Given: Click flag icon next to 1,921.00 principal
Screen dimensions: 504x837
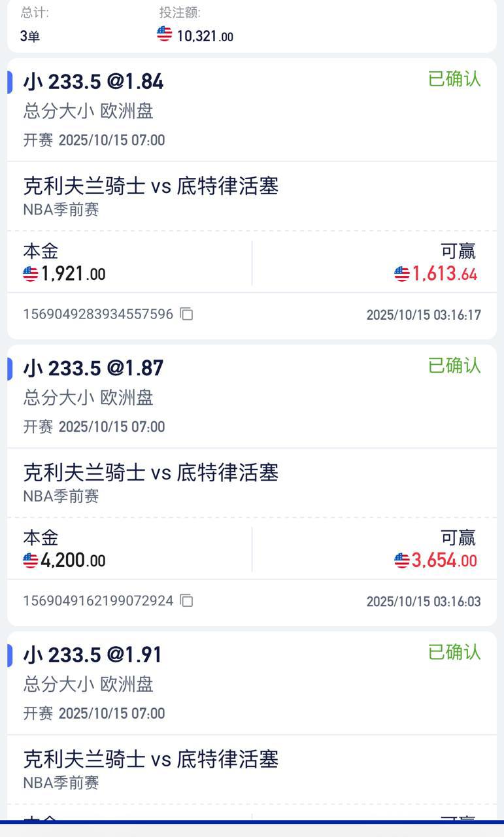Looking at the screenshot, I should (x=31, y=273).
